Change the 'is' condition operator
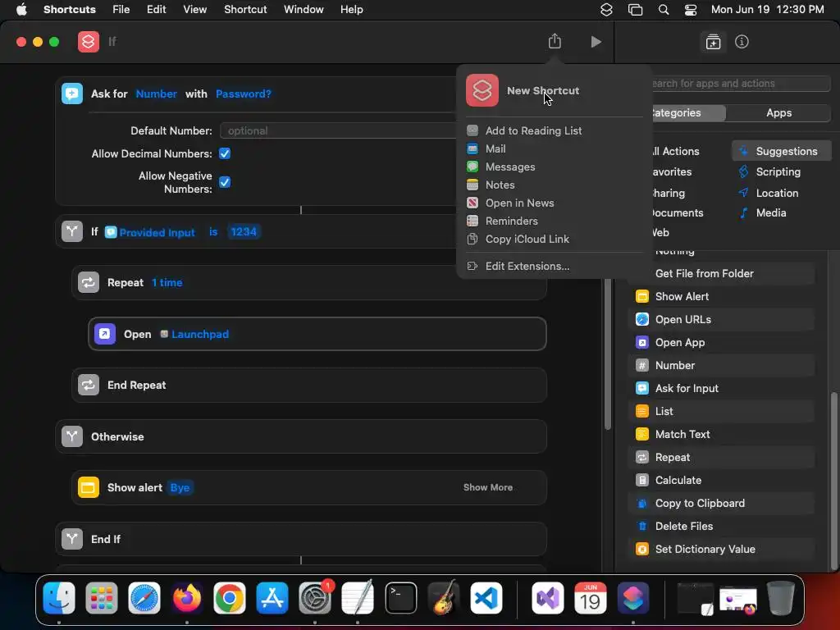This screenshot has width=840, height=630. click(x=213, y=231)
